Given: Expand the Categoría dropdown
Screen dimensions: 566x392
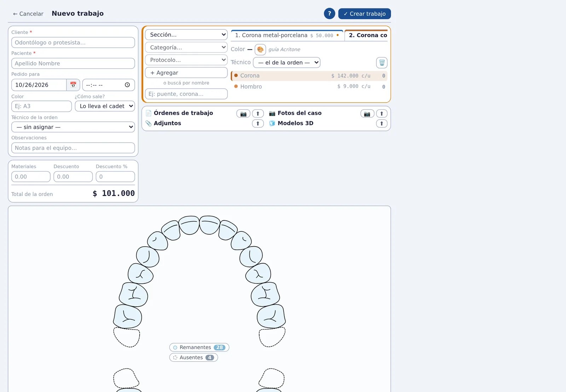Looking at the screenshot, I should (x=186, y=47).
